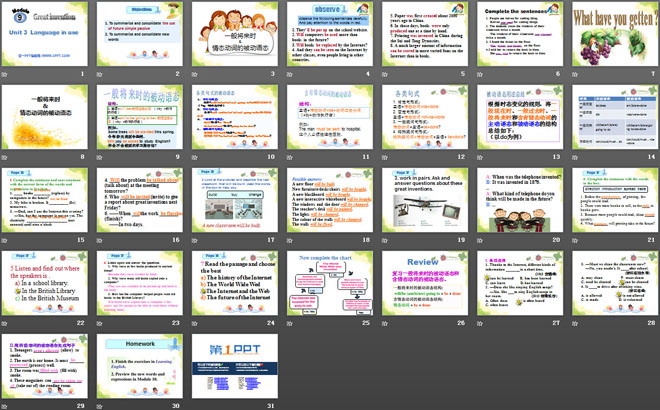Select slide 24 Read the passage and choose
Viewport: 660px width, 410px height.
click(235, 283)
